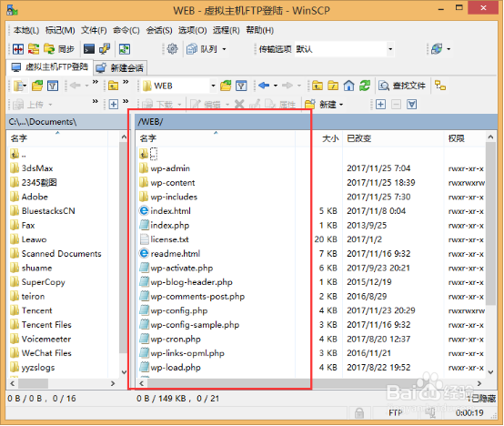Expand hidden local toolbar buttons chevron beside back arrow
The image size is (504, 426).
click(96, 82)
